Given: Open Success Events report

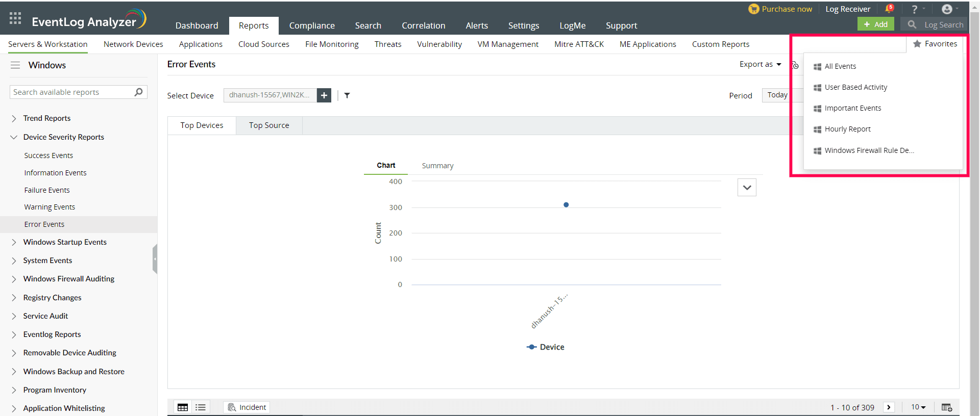Looking at the screenshot, I should [x=48, y=155].
